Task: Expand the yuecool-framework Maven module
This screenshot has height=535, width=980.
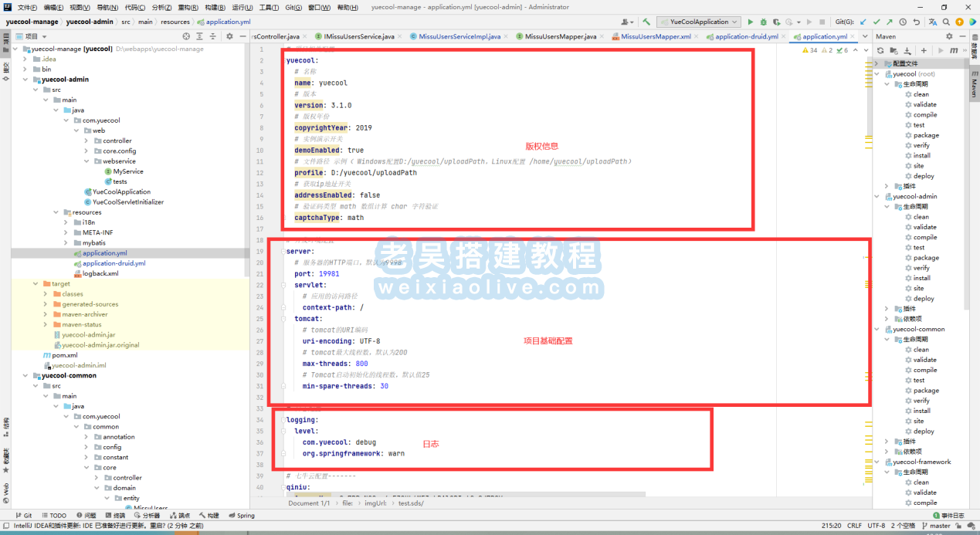Action: (x=877, y=462)
